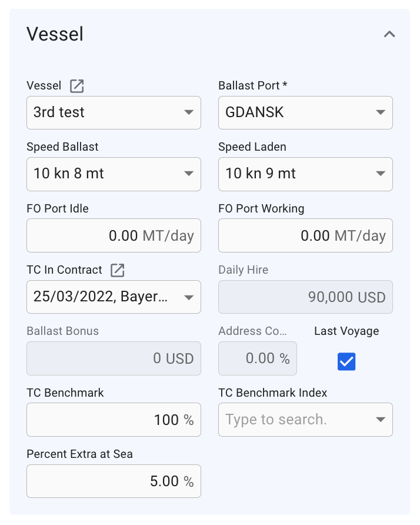The width and height of the screenshot is (420, 525).
Task: Click the Percent Extra at Sea field
Action: (114, 481)
